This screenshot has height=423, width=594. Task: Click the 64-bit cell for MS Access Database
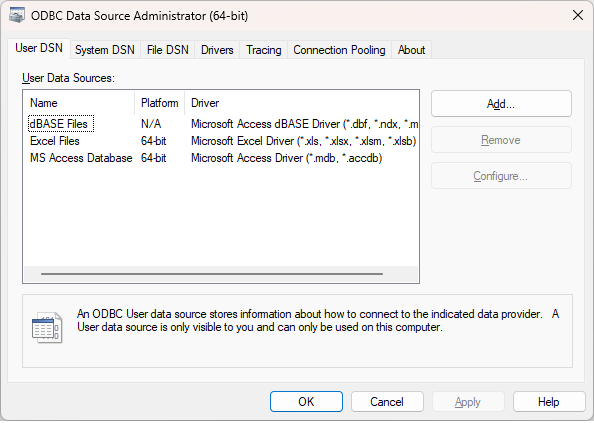pos(153,158)
